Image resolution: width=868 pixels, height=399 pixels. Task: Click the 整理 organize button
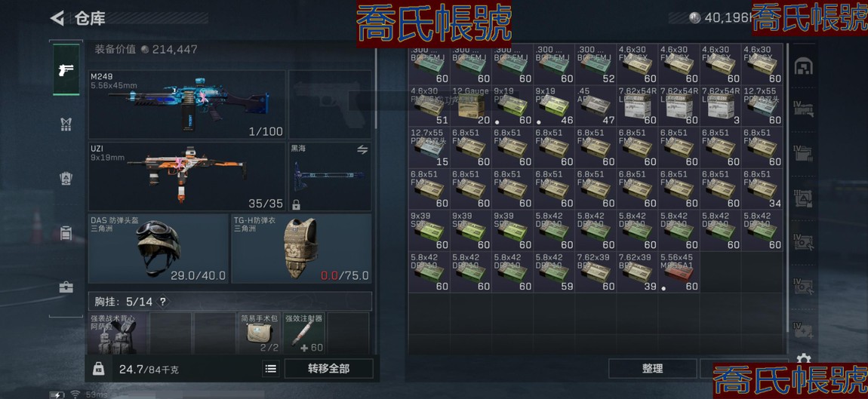coord(652,369)
